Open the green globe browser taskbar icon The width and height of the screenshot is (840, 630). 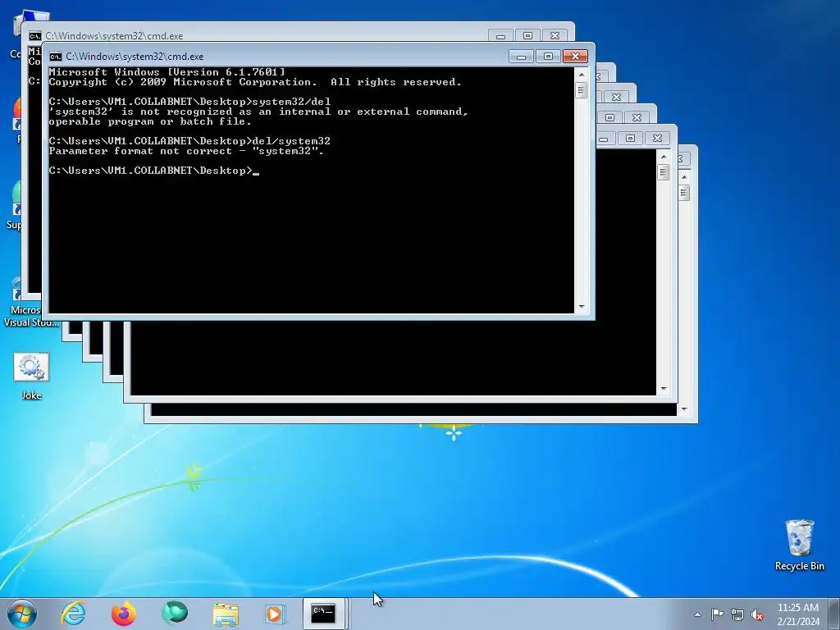coord(174,613)
